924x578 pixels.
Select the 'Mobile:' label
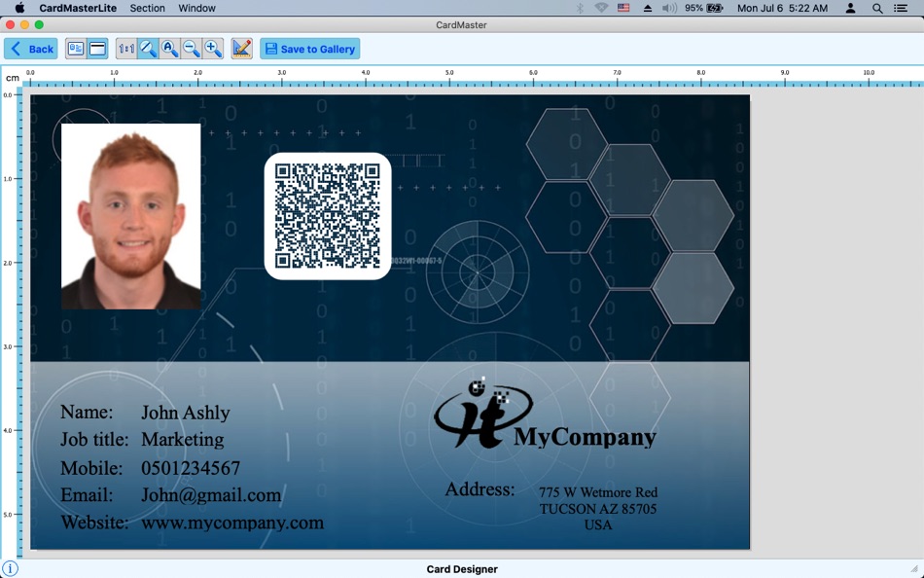[x=91, y=468]
